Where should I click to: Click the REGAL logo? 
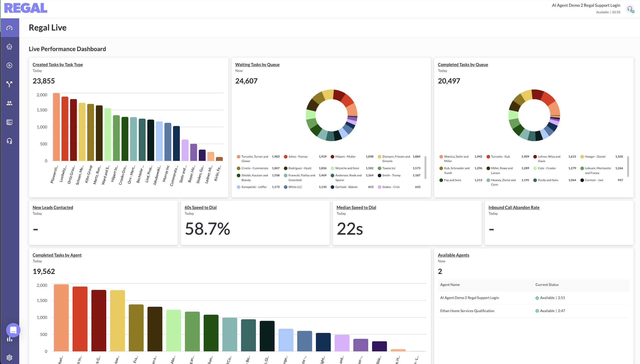tap(26, 8)
